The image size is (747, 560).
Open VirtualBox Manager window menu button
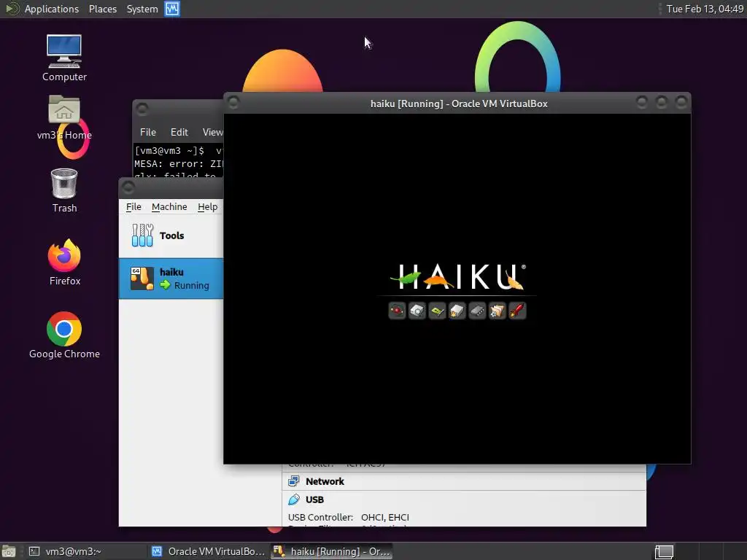(x=128, y=187)
